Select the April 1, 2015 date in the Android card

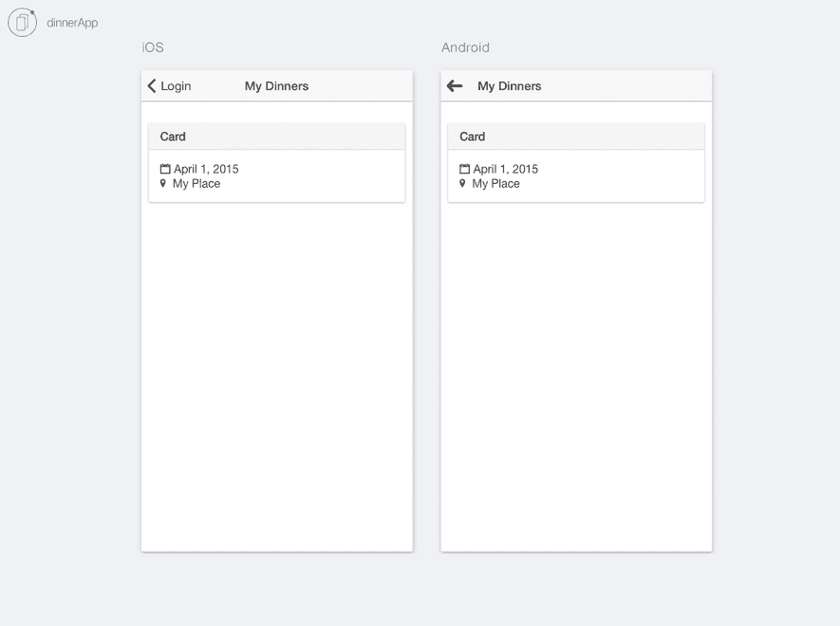(504, 168)
